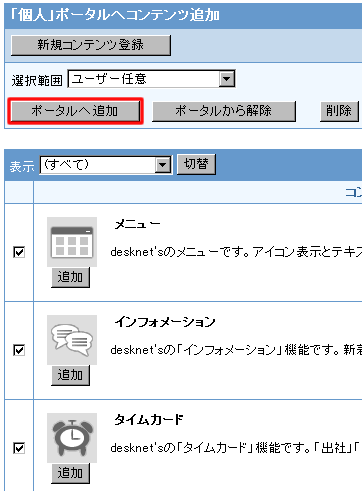The height and width of the screenshot is (491, 362).
Task: Toggle the インフォメーション row checkbox
Action: point(19,350)
